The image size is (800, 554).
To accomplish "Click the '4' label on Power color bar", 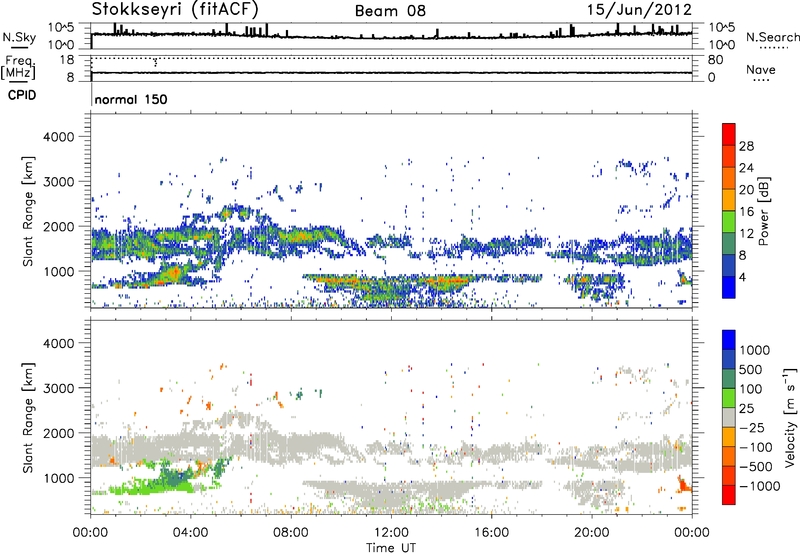I will point(743,277).
